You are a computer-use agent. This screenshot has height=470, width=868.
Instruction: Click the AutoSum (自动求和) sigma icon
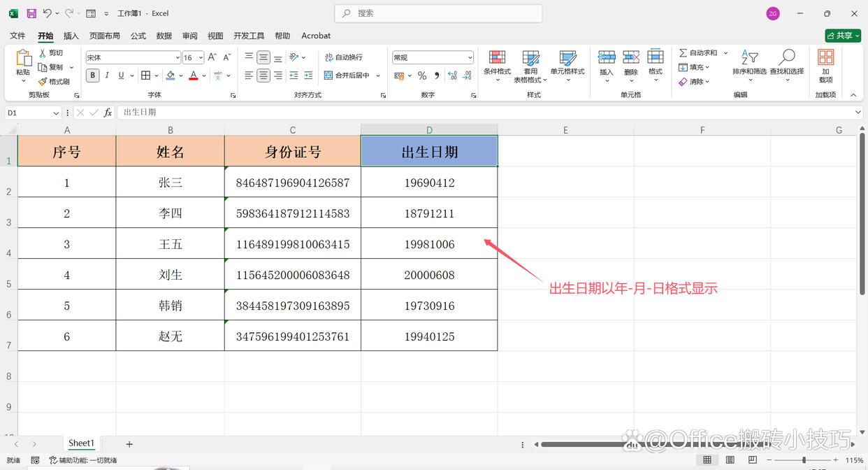[683, 53]
